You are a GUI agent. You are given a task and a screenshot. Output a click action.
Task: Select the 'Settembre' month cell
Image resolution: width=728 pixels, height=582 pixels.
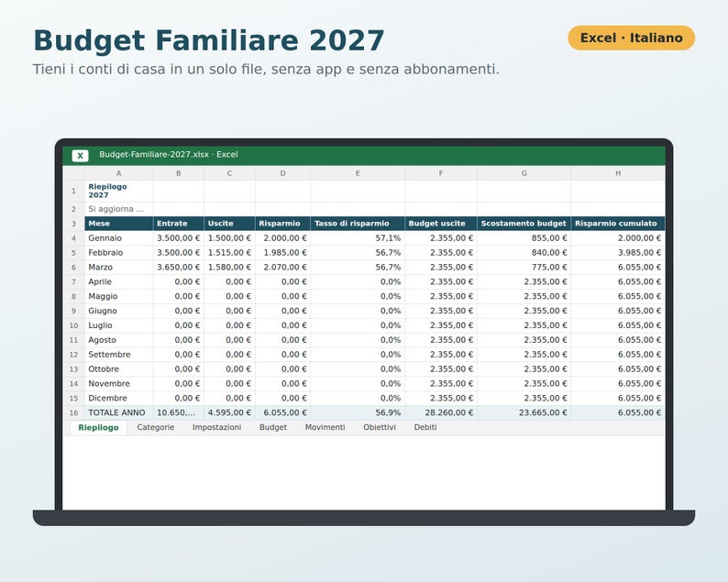pyautogui.click(x=119, y=355)
